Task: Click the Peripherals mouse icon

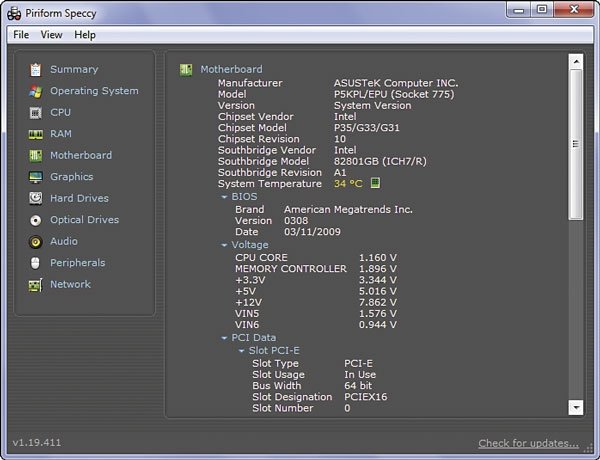Action: point(35,263)
